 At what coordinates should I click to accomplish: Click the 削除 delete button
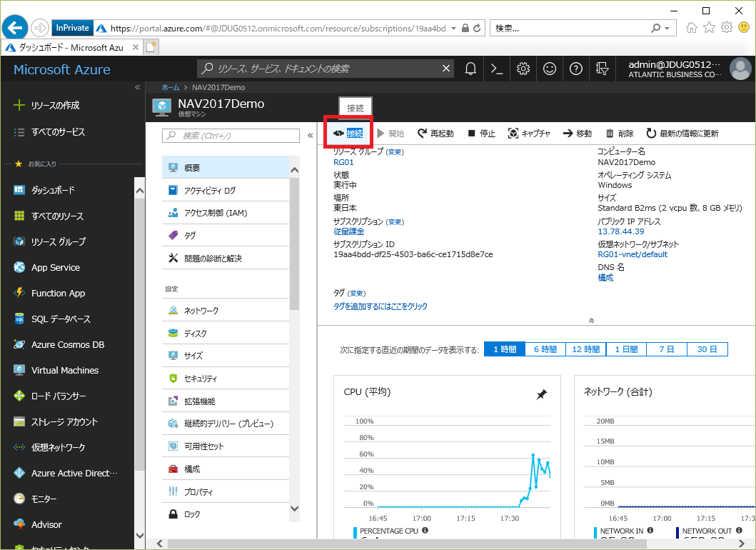pos(620,133)
